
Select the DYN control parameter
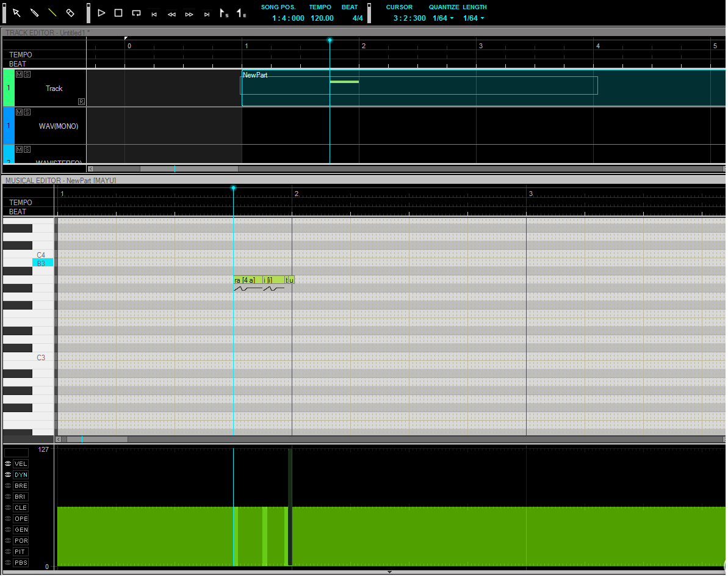(21, 475)
